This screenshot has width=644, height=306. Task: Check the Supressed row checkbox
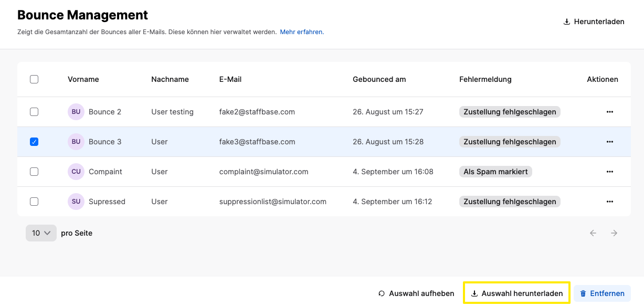point(34,202)
